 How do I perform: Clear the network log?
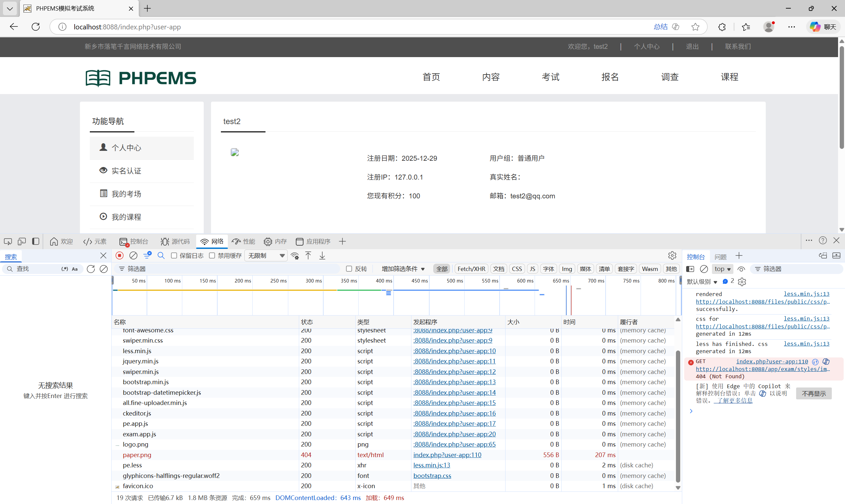(133, 255)
